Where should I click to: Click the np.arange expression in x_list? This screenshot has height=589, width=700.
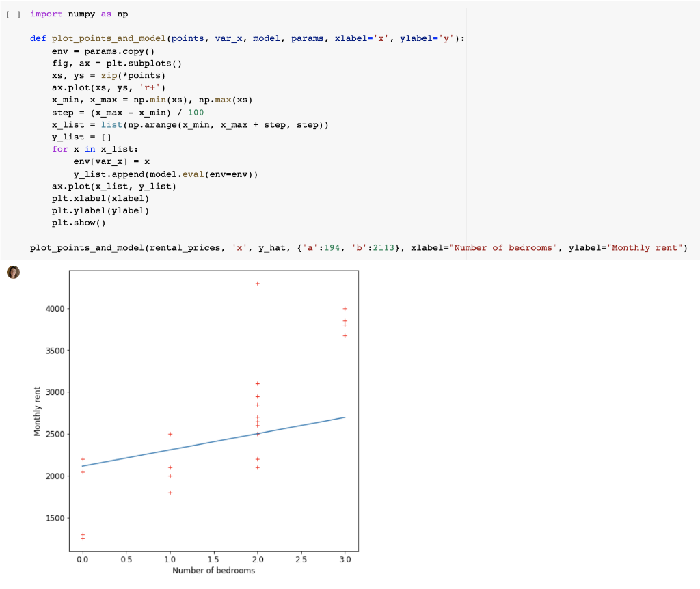coord(150,124)
